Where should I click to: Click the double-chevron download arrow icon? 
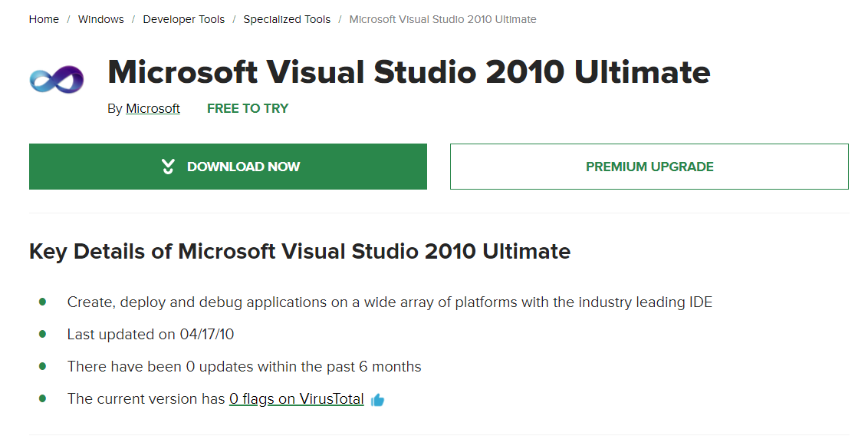tap(169, 167)
